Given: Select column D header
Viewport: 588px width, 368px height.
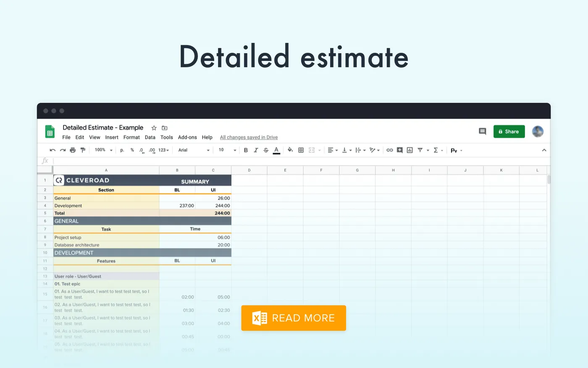Looking at the screenshot, I should [x=249, y=170].
